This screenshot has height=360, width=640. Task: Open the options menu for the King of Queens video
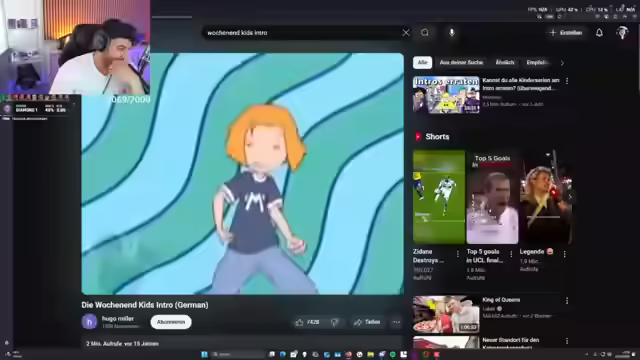[567, 301]
